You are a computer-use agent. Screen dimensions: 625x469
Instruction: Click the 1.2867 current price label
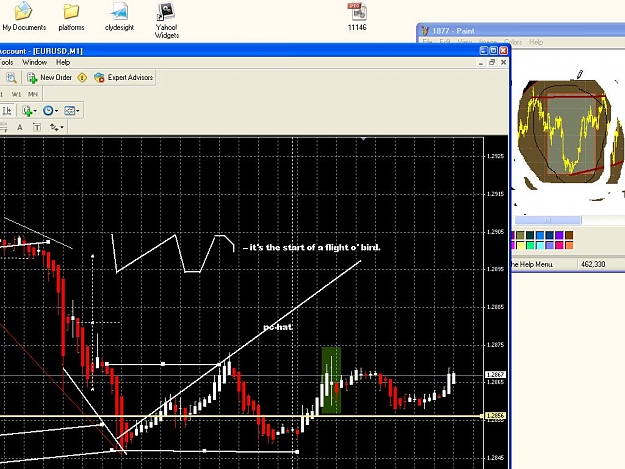[x=495, y=375]
